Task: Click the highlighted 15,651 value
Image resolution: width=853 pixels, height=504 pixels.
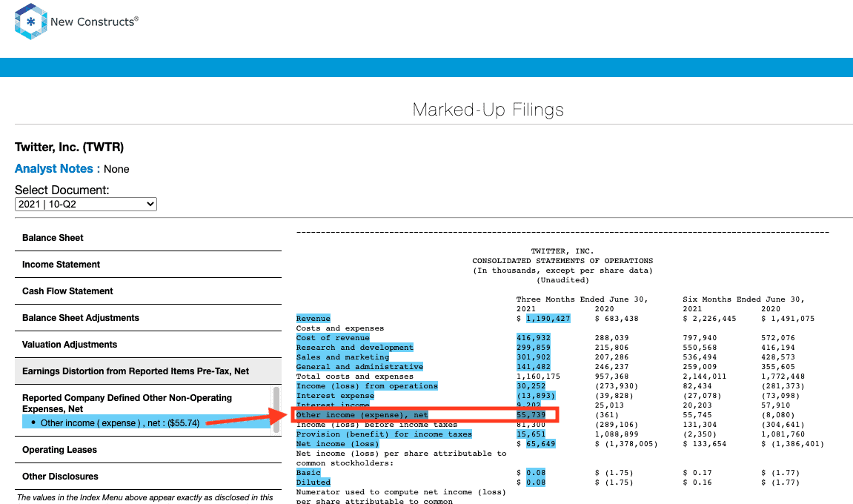Action: click(x=531, y=434)
